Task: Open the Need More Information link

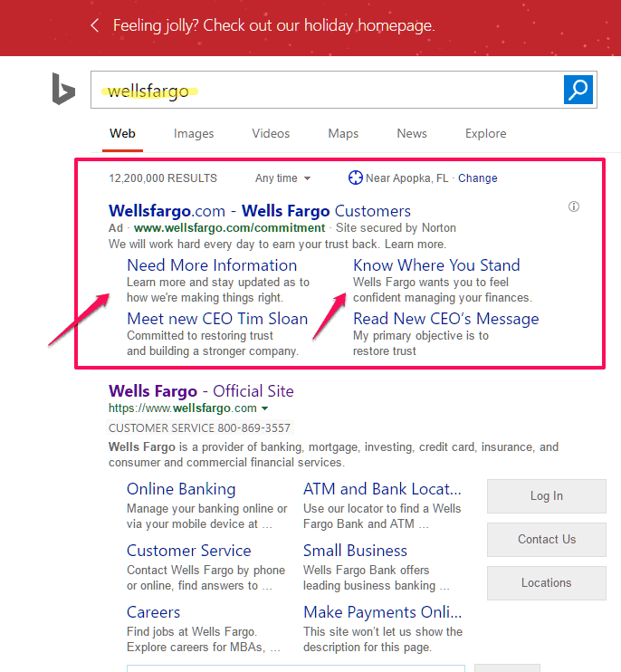Action: point(212,265)
